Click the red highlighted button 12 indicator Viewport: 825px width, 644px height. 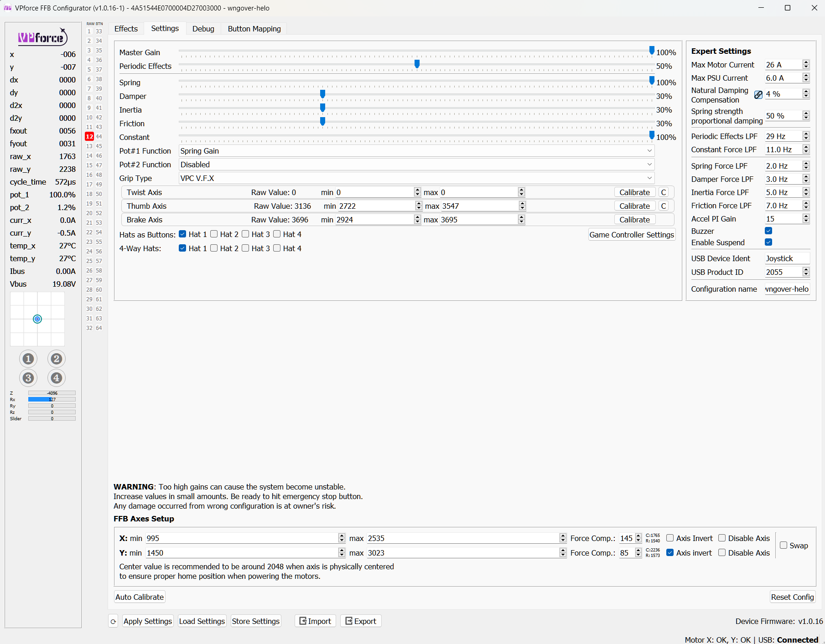coord(89,136)
